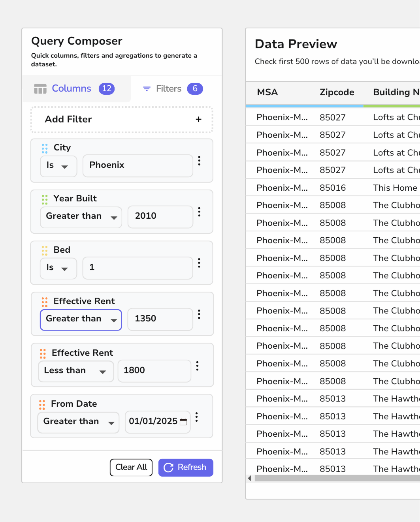Switch to the Columns tab
The image size is (420, 522).
click(x=72, y=88)
